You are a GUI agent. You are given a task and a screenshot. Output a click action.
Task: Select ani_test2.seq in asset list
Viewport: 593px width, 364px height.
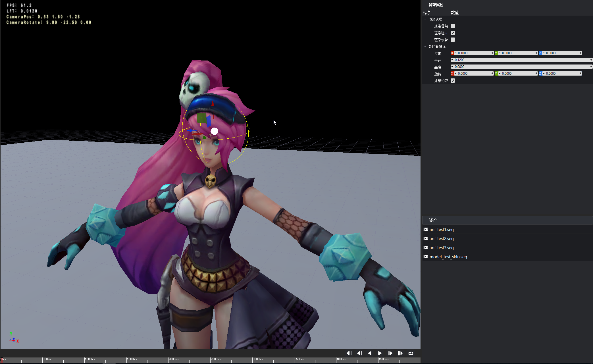(507, 239)
